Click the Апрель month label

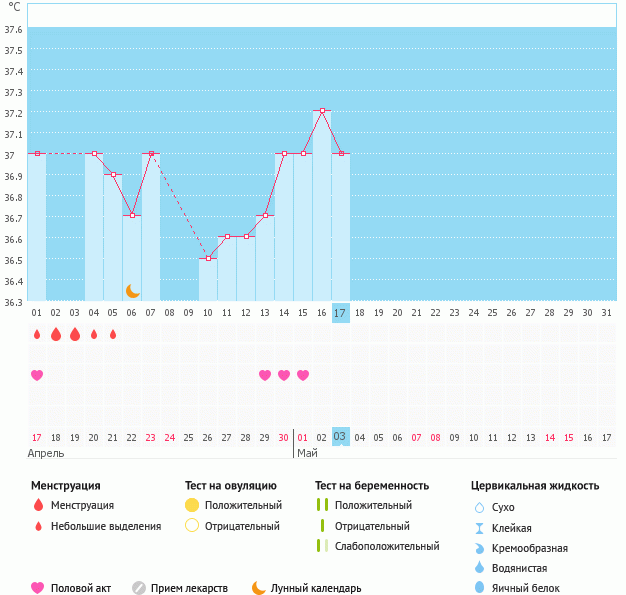coord(46,453)
